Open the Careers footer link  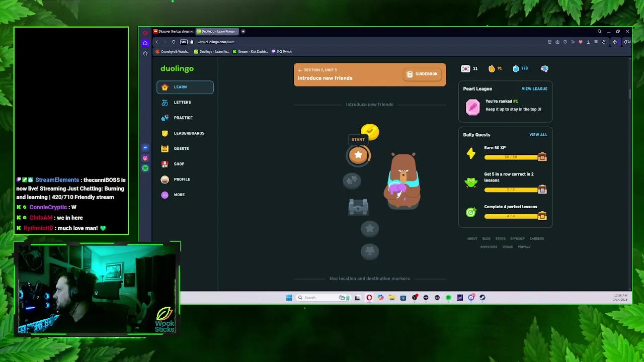click(536, 239)
